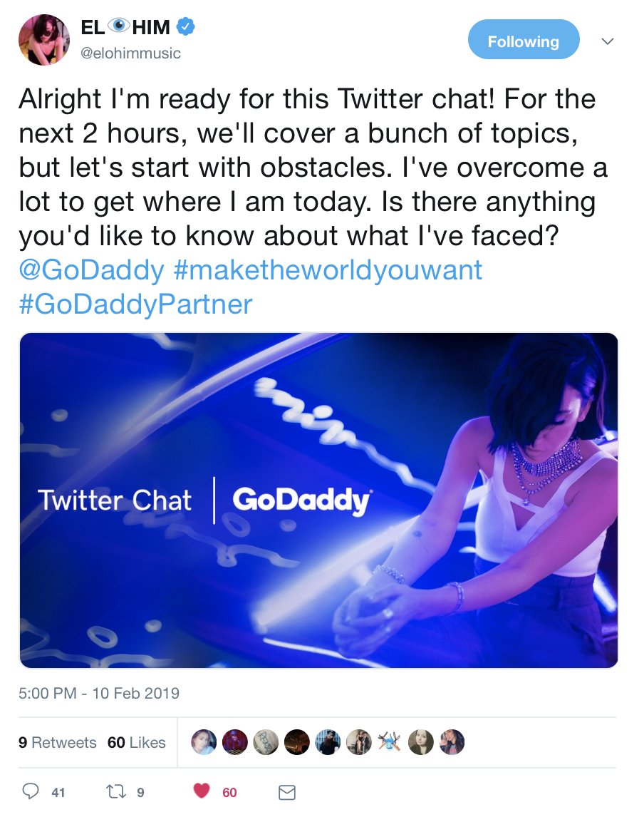Open the @GoDaddy mention

(92, 270)
